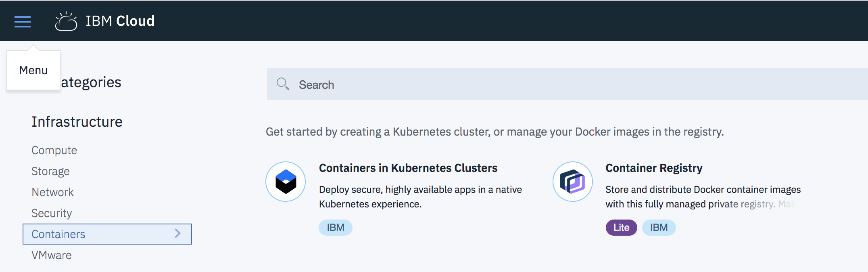868x272 pixels.
Task: Click the Menu tooltip label
Action: [x=33, y=70]
